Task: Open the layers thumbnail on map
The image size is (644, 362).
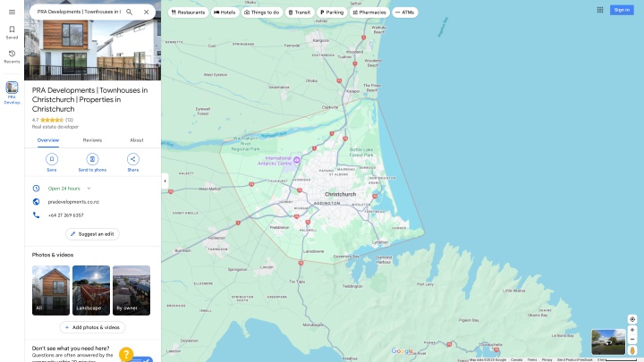Action: click(608, 341)
